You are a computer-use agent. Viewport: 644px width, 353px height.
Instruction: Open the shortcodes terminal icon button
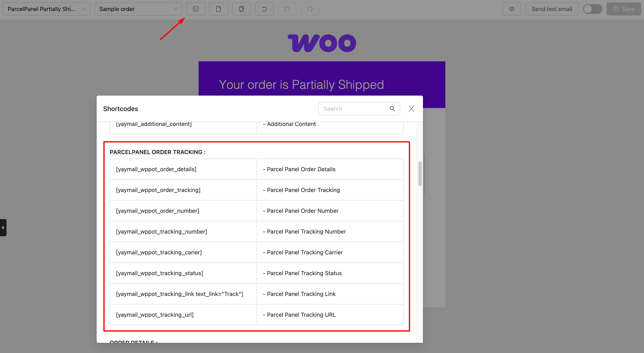tap(196, 9)
